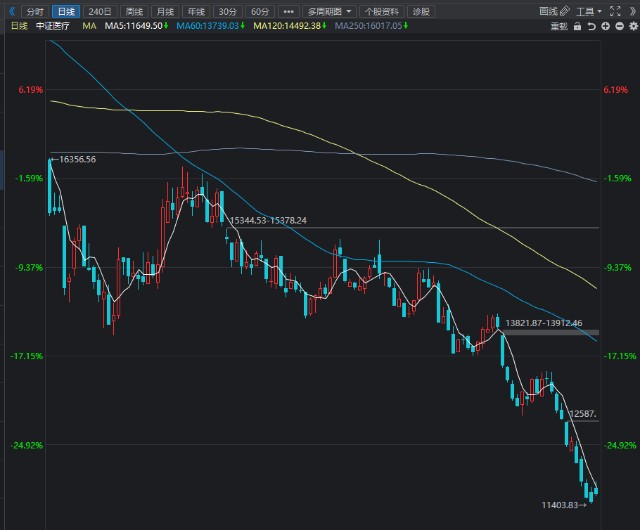Zoom out with the minus icon
The image size is (640, 530).
pyautogui.click(x=619, y=27)
